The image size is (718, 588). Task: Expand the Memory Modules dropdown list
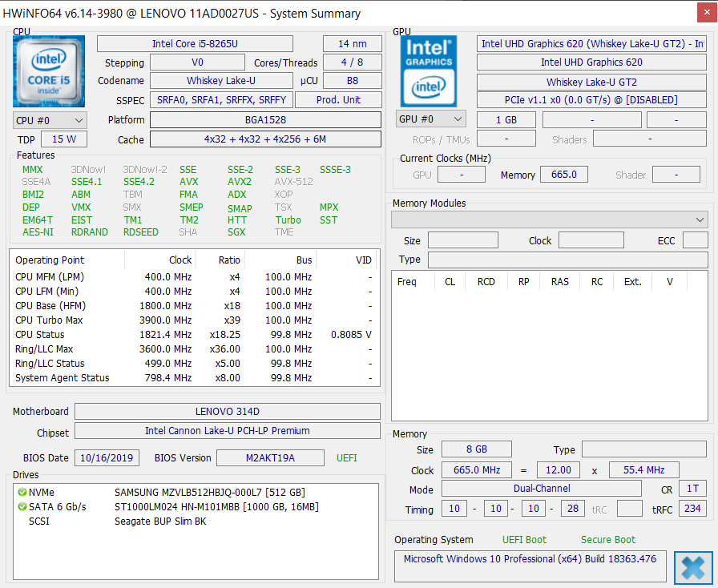549,219
